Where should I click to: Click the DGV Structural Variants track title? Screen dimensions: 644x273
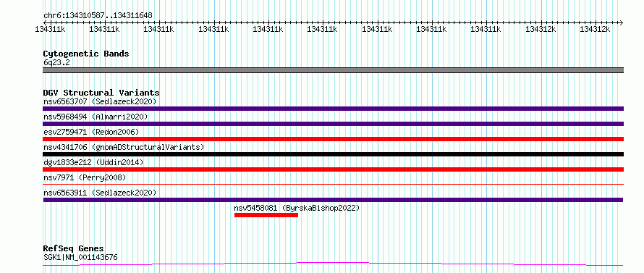101,93
